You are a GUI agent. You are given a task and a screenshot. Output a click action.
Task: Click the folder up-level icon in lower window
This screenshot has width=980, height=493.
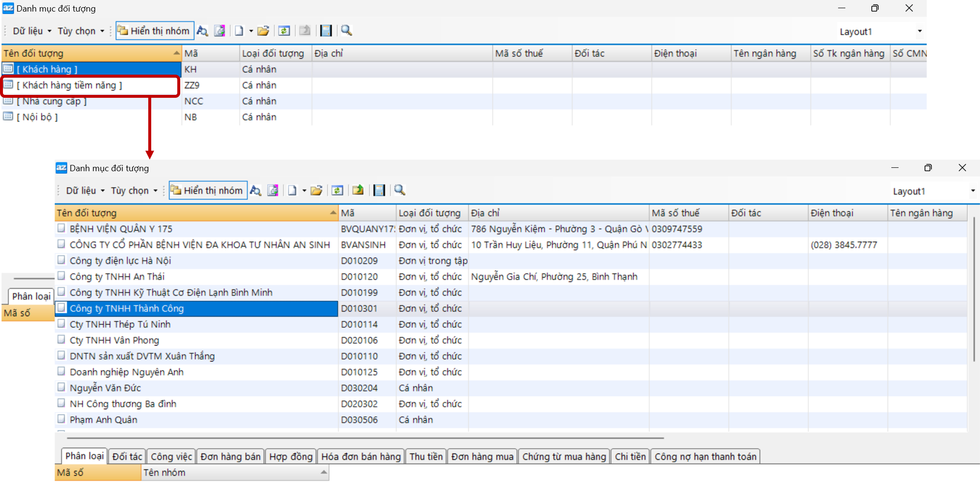[x=358, y=190]
